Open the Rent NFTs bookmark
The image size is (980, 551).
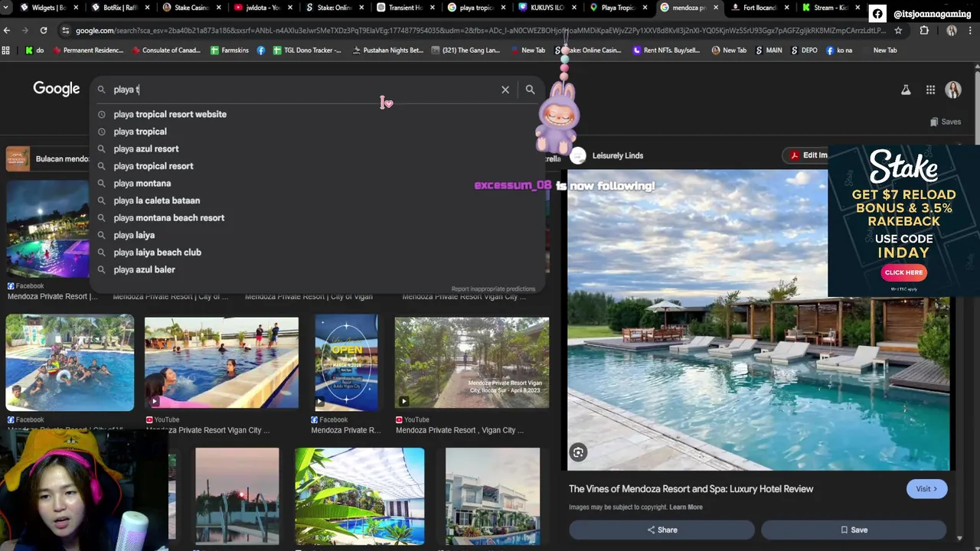coord(666,51)
